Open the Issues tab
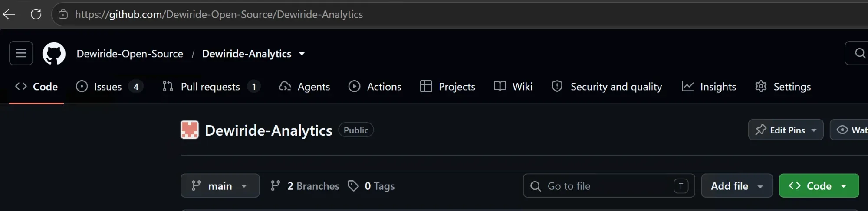Viewport: 868px width, 211px height. (x=109, y=87)
